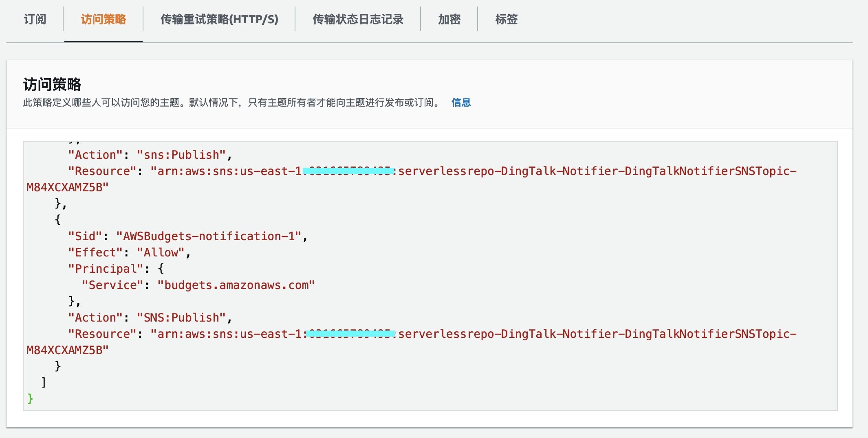Click the last "Resource" key in the policy
The width and height of the screenshot is (868, 438).
click(102, 334)
